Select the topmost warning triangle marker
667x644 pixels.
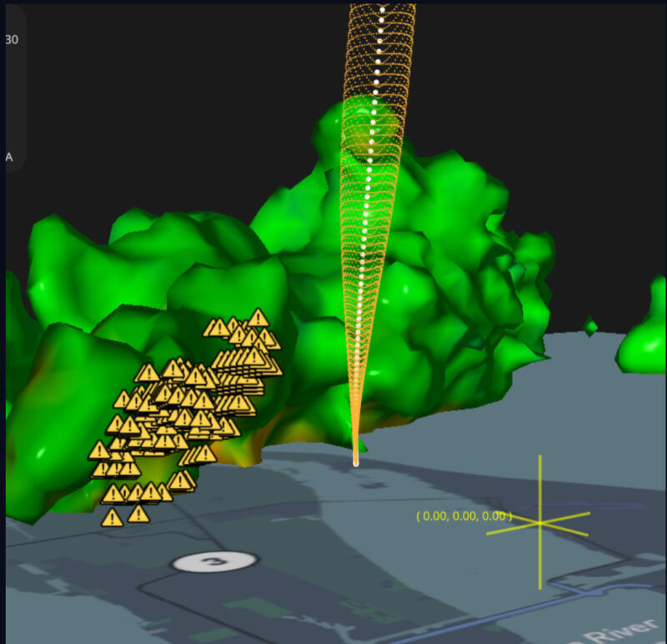point(258,319)
